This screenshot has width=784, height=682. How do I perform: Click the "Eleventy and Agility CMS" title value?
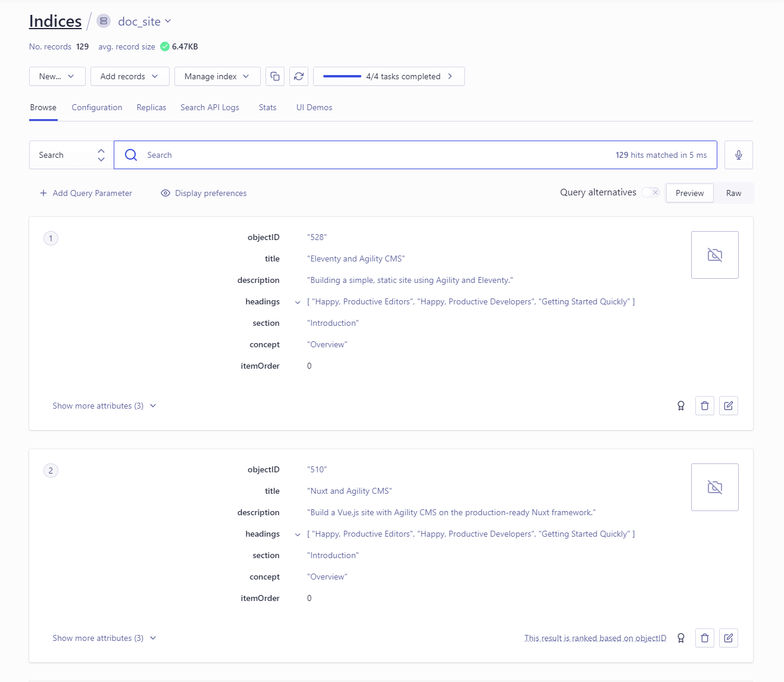356,259
